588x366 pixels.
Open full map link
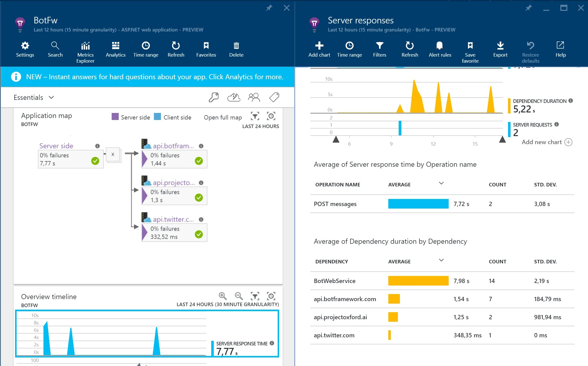223,117
